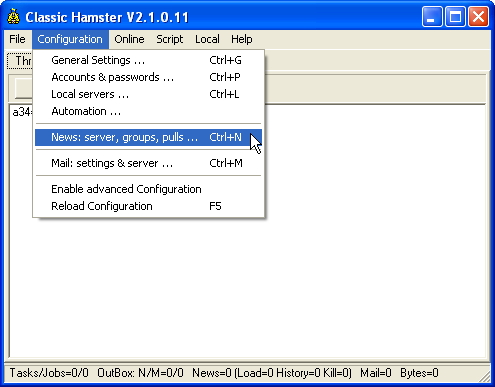Click Tasks/Jobs=0/0 status bar entry
Screen dimensions: 495x387
pyautogui.click(x=49, y=373)
